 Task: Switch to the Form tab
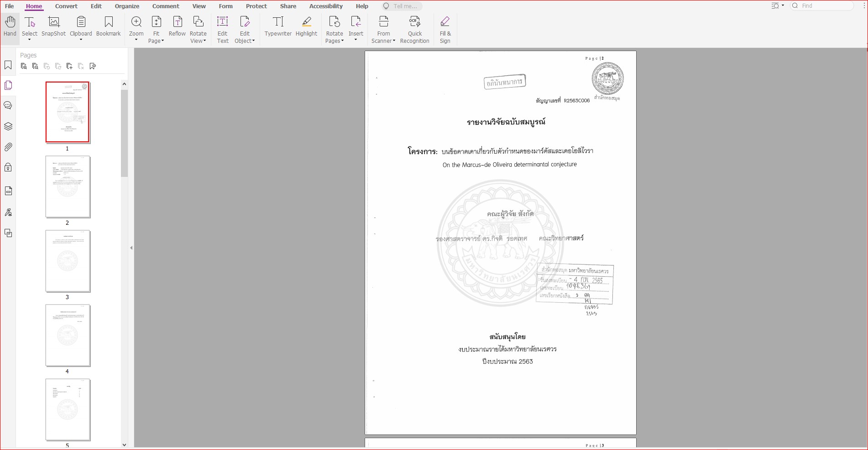225,6
